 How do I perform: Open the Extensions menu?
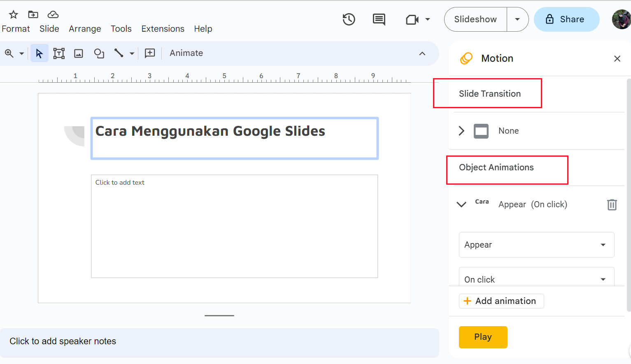163,29
